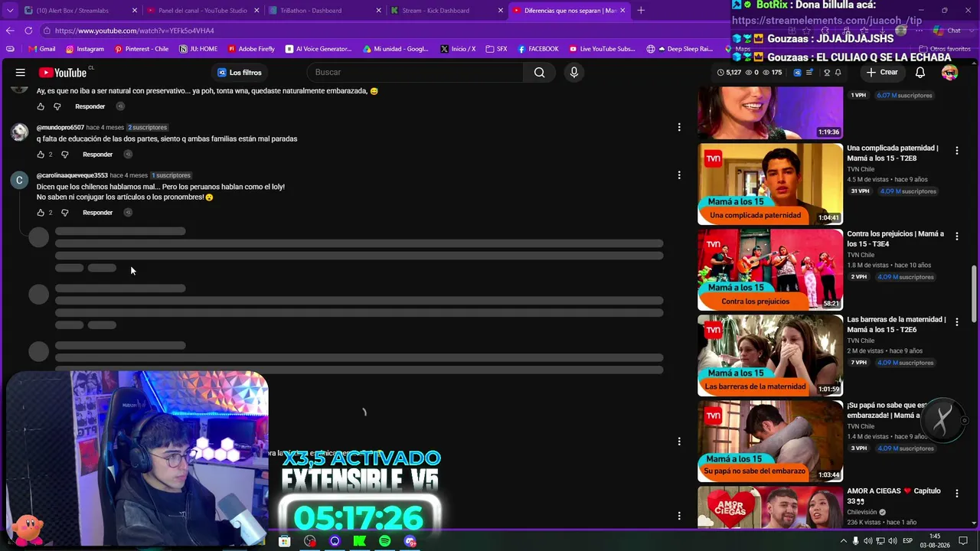Click the Crear button
Screen dimensions: 980x551
pyautogui.click(x=881, y=73)
